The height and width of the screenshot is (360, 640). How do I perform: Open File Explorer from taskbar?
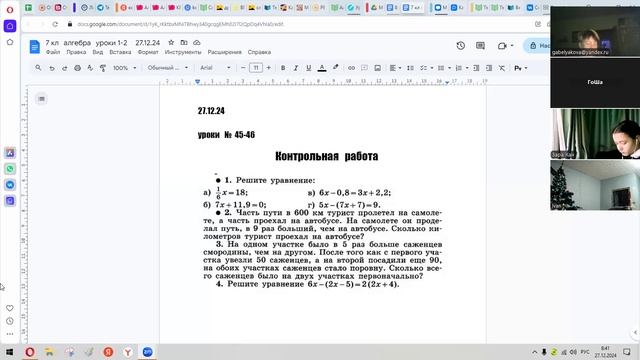click(x=49, y=352)
